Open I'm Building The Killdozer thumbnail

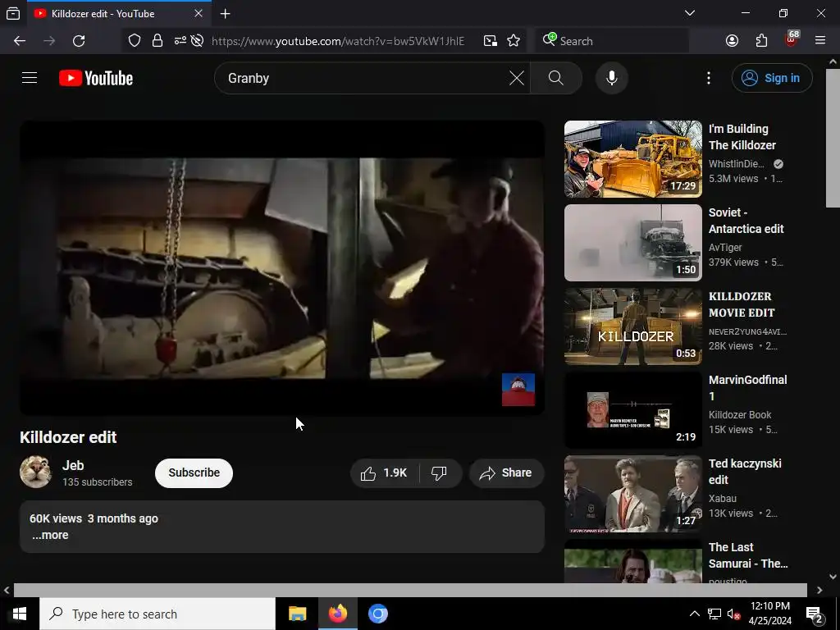(x=632, y=159)
